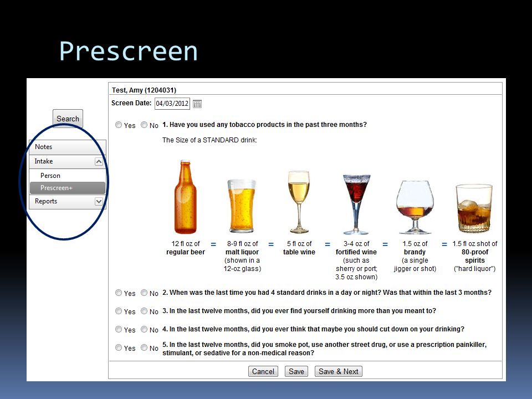Open the Screen Date calendar picker
Viewport: 532px width, 399px height.
point(197,104)
